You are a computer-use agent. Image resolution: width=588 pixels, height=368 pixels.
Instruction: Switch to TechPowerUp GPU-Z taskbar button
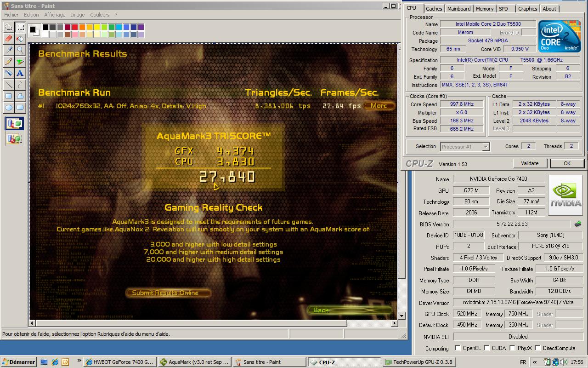pyautogui.click(x=419, y=362)
